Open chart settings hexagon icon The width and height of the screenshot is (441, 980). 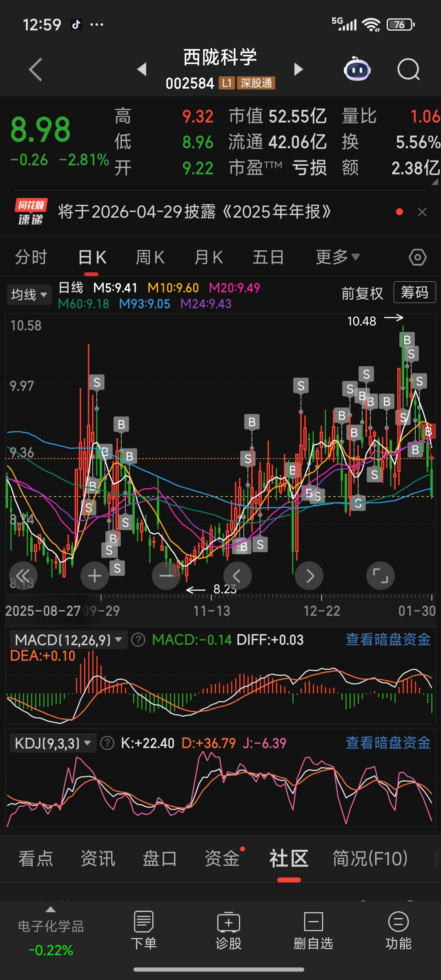(x=417, y=257)
